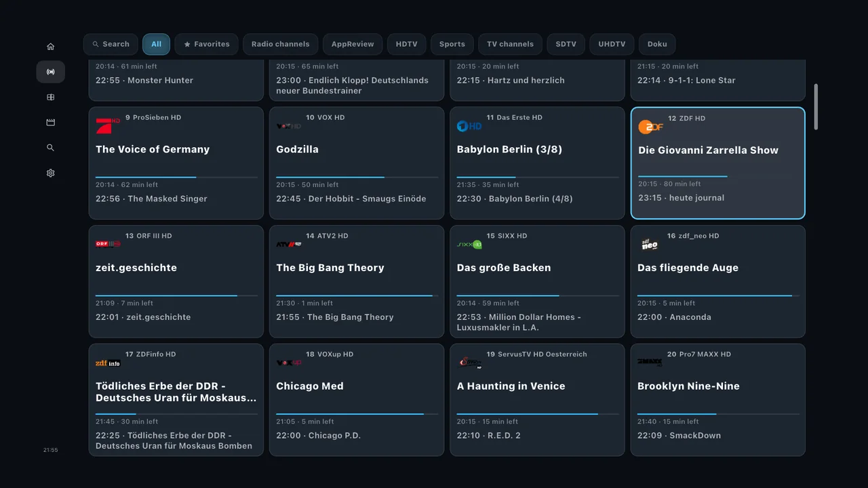Select Godzilla on VOX HD
This screenshot has height=488, width=868.
[297, 149]
